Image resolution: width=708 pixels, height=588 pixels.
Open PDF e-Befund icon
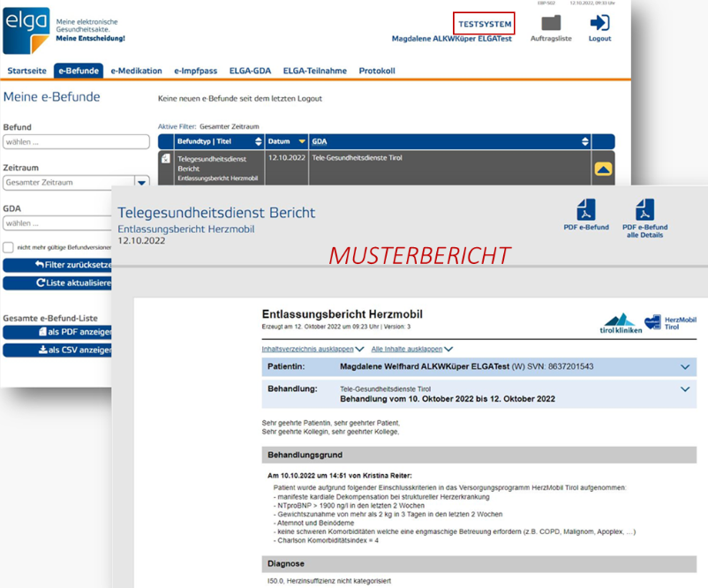586,210
